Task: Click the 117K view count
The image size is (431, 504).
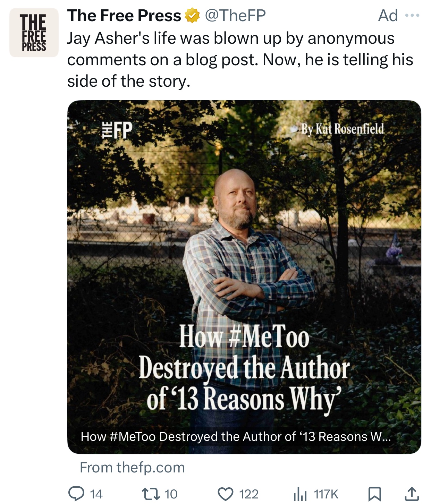Action: [326, 494]
